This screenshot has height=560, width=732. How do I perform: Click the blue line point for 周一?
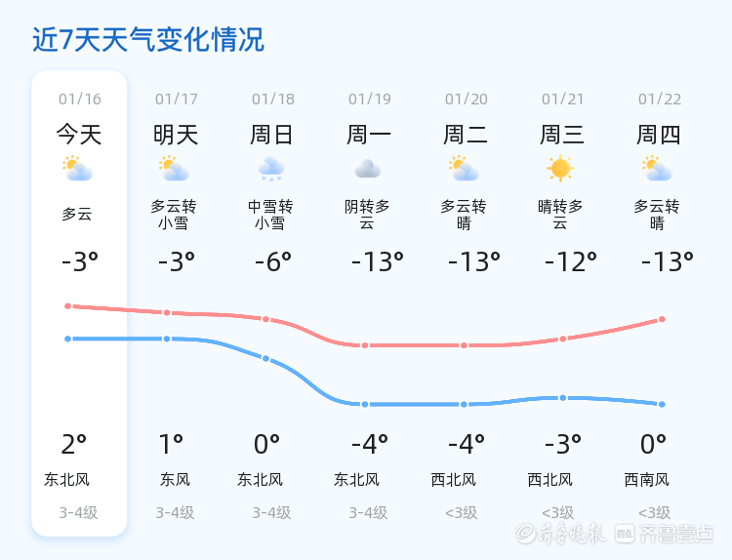pos(365,404)
